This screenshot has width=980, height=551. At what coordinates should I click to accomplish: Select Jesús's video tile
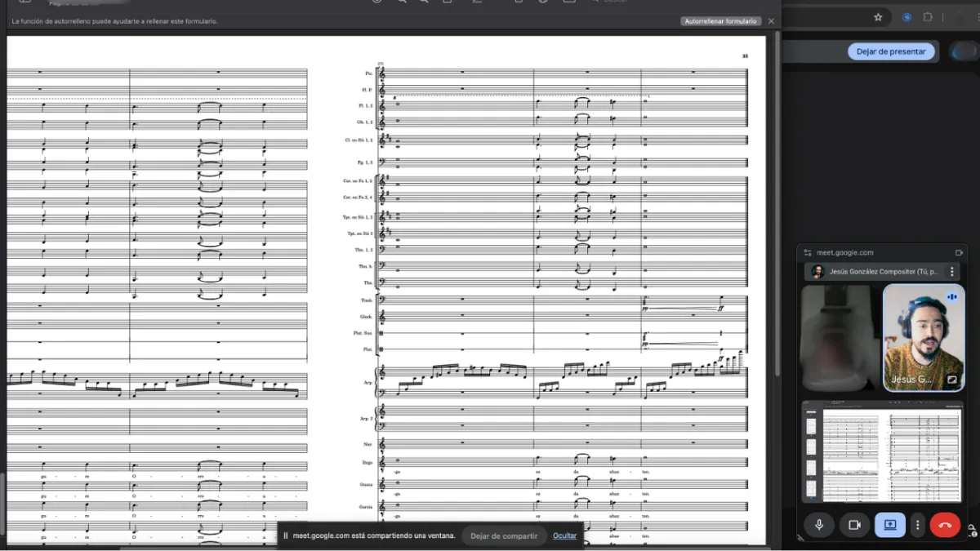[x=924, y=338]
